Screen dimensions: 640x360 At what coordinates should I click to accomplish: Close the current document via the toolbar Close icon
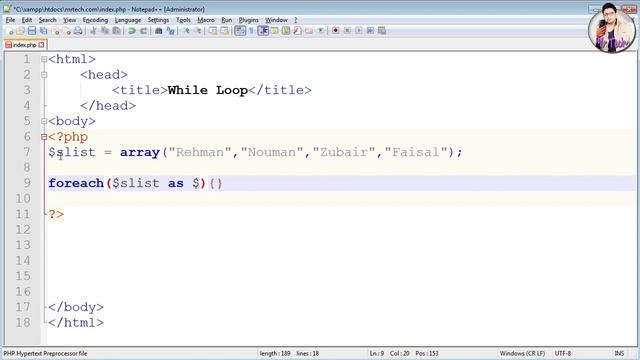(x=56, y=31)
